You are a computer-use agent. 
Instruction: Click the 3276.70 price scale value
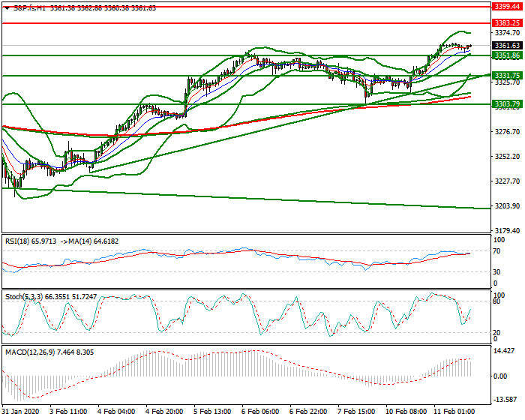507,132
